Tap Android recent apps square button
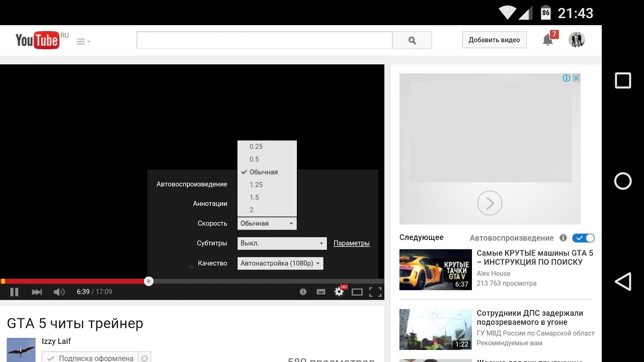 click(x=623, y=80)
